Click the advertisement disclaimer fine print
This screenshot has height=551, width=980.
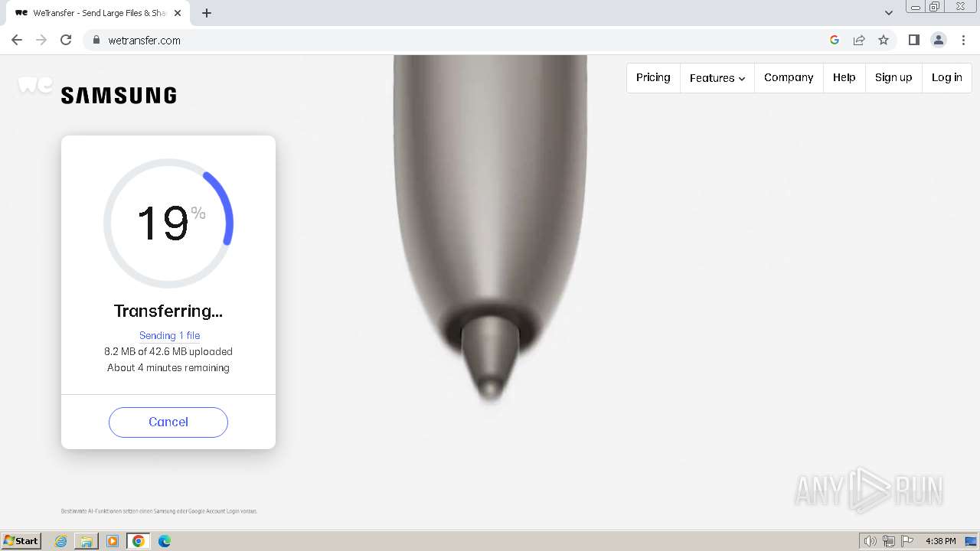tap(159, 511)
